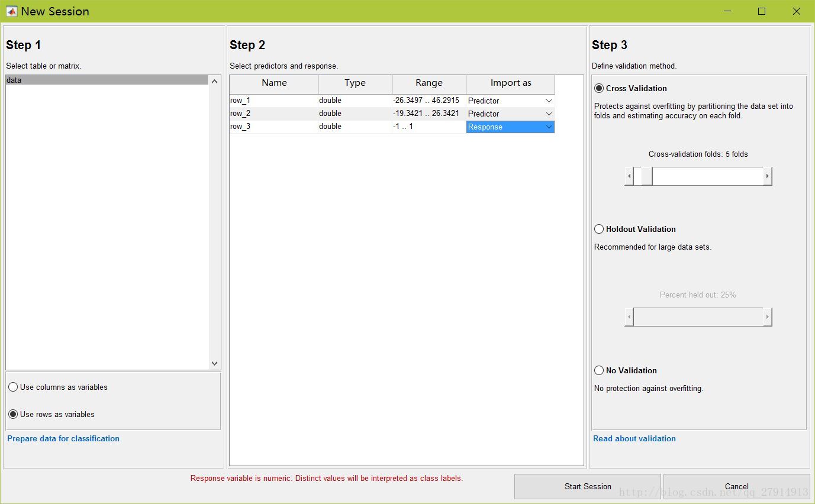The height and width of the screenshot is (504, 815).
Task: Click the range cell '-1 .. 1'
Action: (429, 127)
